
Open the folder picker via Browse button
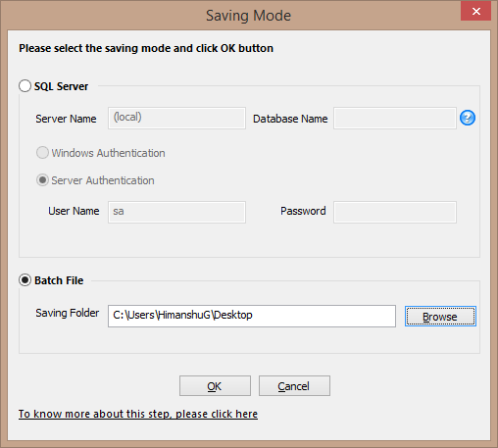click(x=440, y=317)
